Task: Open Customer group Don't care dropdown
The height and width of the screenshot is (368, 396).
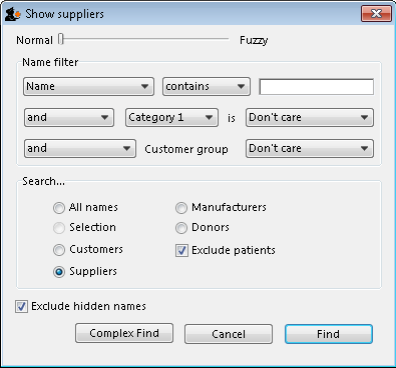Action: click(x=310, y=148)
